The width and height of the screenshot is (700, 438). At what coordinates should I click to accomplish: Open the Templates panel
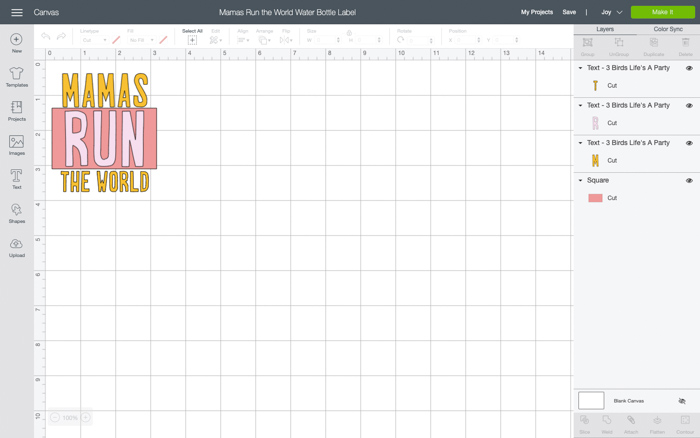(17, 77)
